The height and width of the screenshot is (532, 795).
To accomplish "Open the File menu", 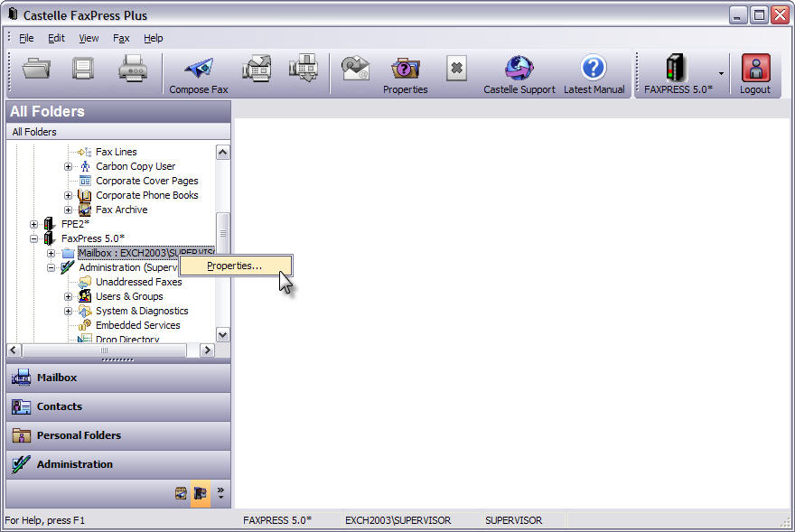I will 26,38.
